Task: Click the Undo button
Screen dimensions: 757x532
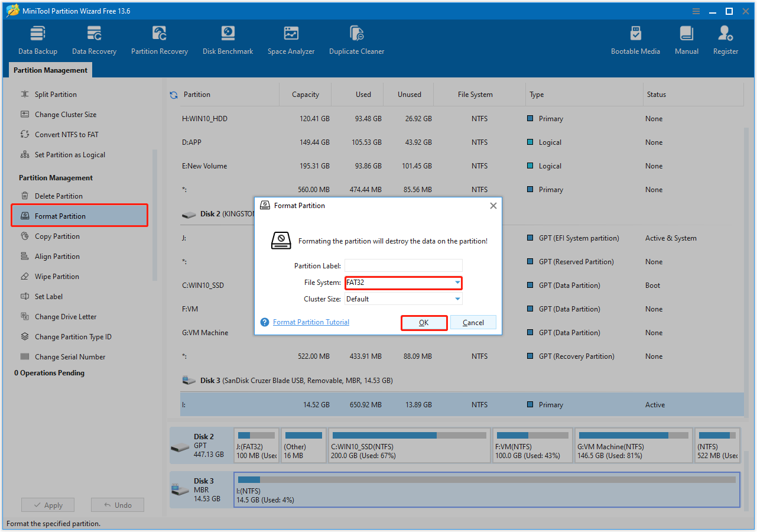Action: tap(118, 505)
